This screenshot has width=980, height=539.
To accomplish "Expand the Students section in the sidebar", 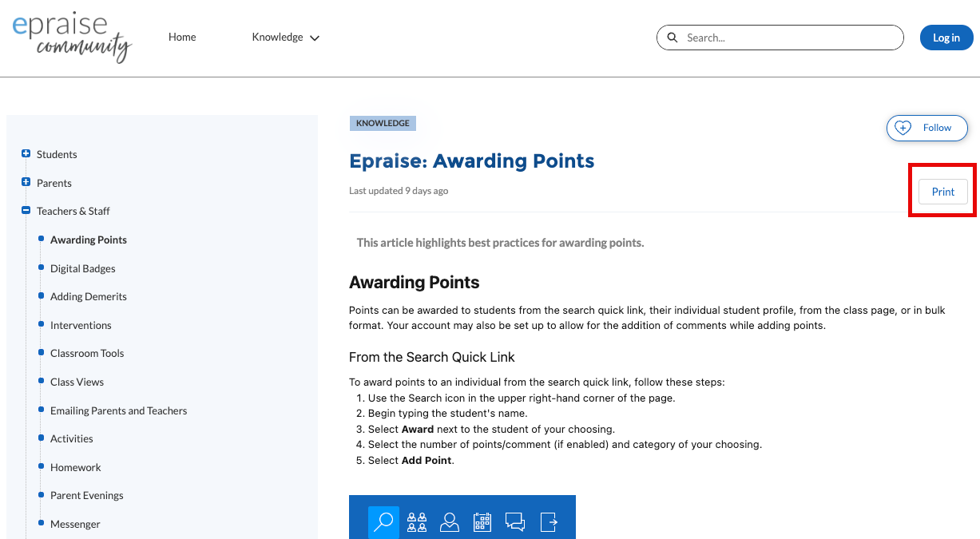I will 26,153.
